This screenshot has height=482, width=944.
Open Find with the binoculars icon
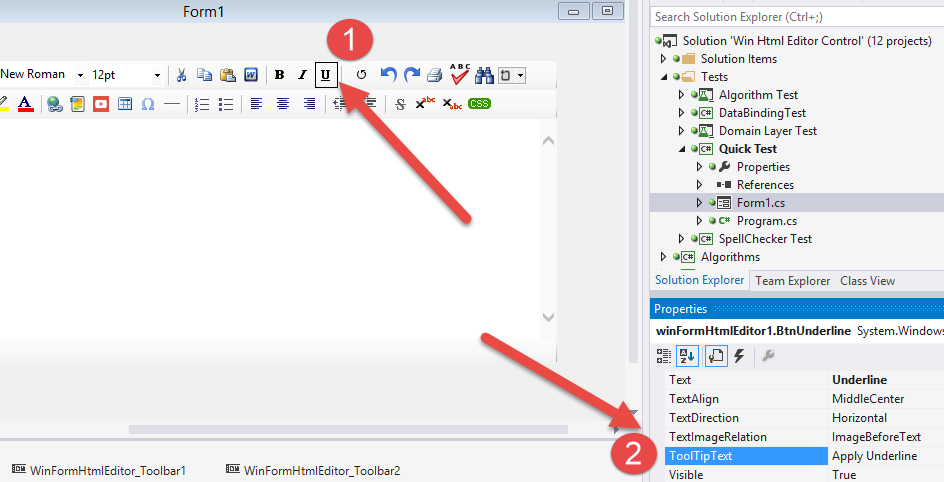coord(485,75)
